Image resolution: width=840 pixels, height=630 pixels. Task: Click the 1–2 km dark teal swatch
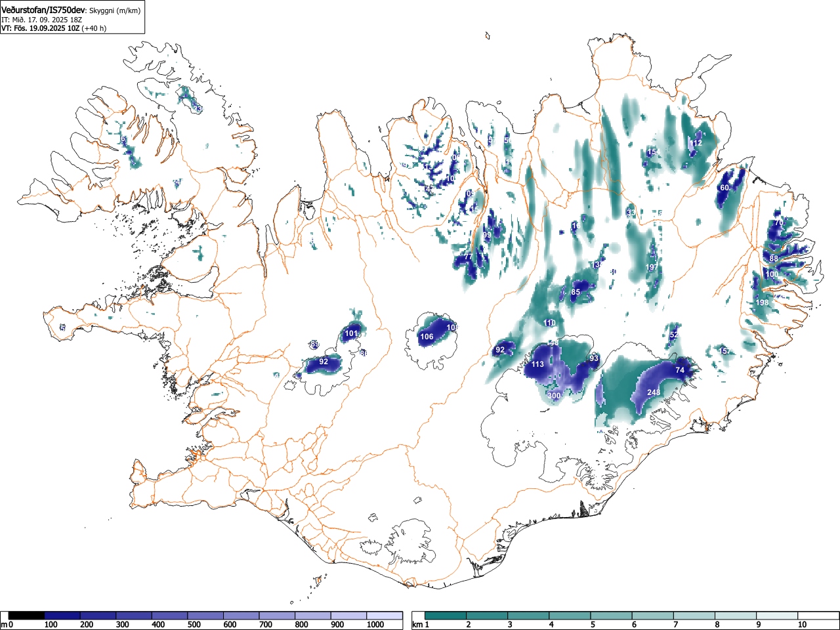point(446,616)
